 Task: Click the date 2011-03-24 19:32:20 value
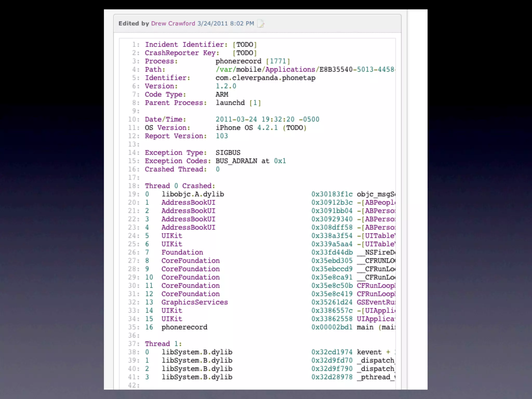(255, 119)
